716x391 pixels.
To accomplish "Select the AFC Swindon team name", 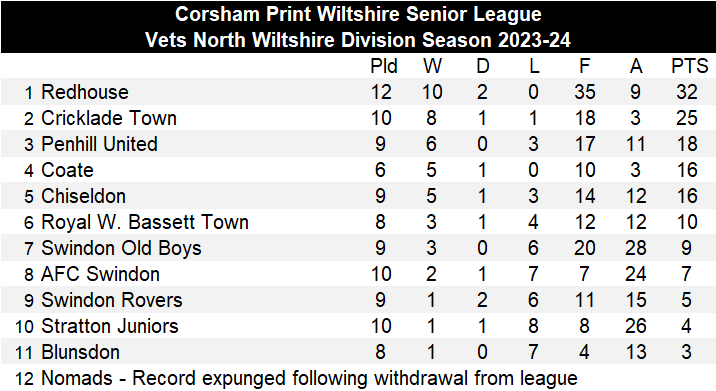I will (x=100, y=275).
